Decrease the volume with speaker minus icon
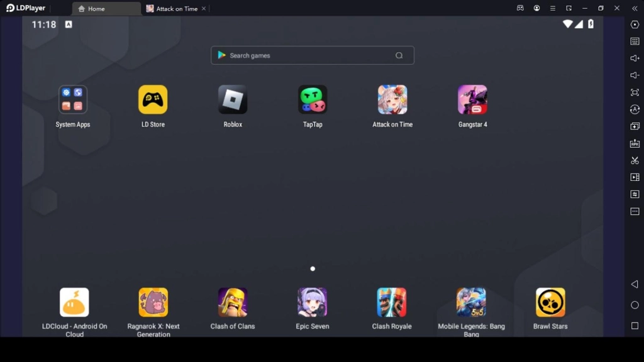The width and height of the screenshot is (644, 362). 635,75
